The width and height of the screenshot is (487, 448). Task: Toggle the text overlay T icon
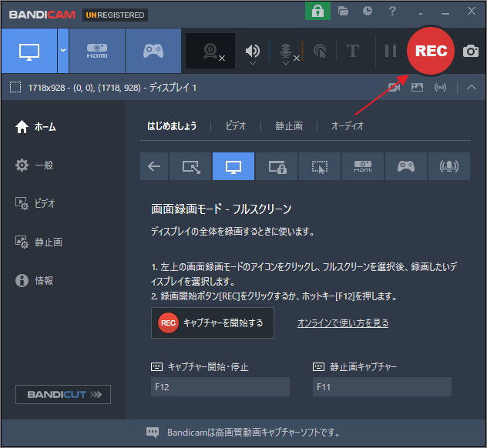click(x=353, y=51)
